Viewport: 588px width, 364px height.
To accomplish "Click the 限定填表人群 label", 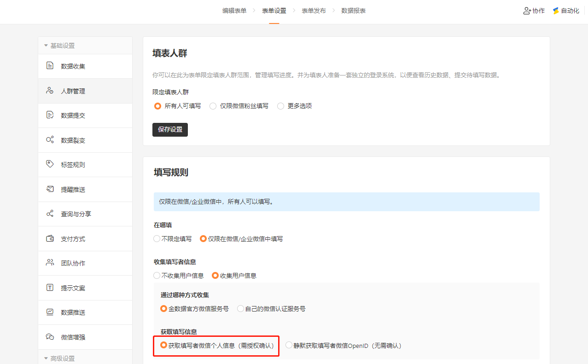I will [171, 92].
